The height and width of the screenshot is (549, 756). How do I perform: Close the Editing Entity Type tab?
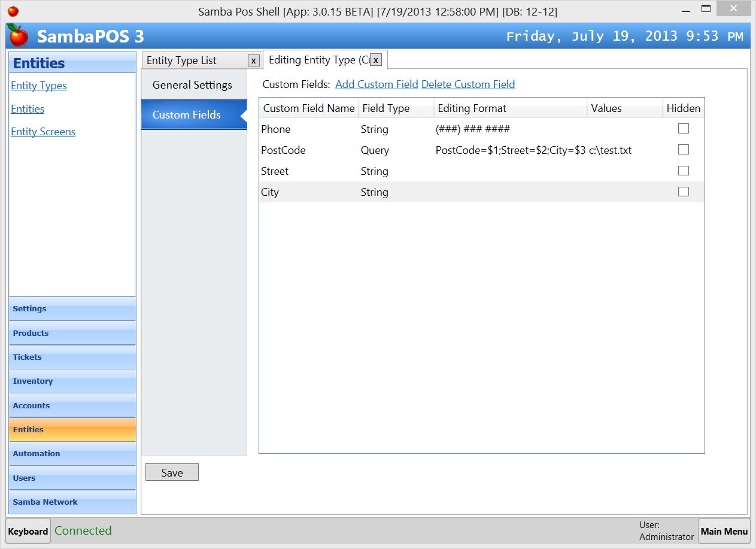point(375,59)
